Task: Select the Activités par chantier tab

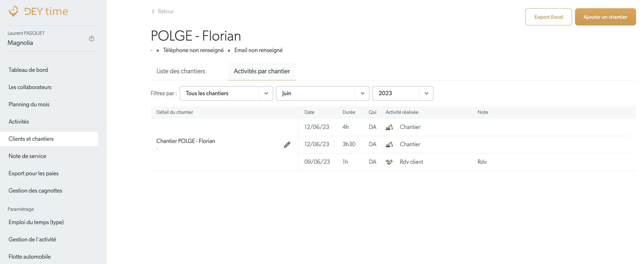Action: pyautogui.click(x=262, y=71)
